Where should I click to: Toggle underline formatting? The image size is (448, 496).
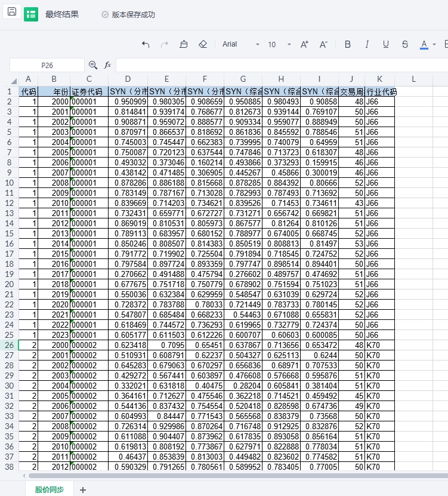(386, 44)
